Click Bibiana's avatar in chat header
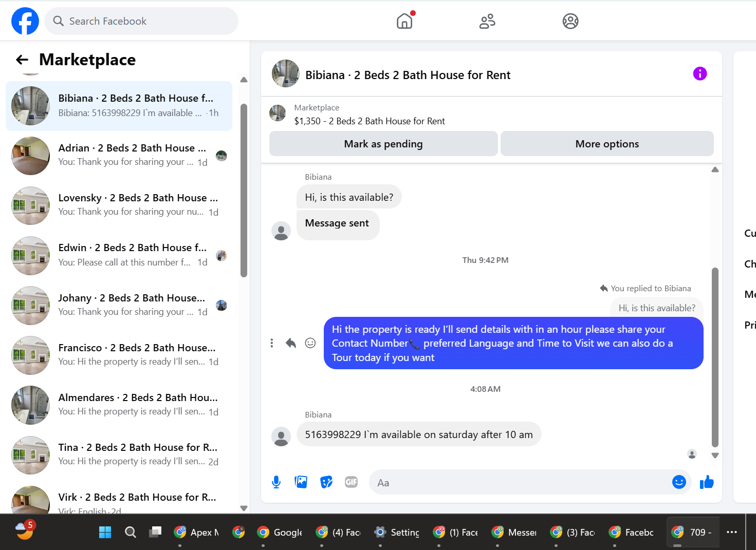The height and width of the screenshot is (550, 756). tap(285, 73)
